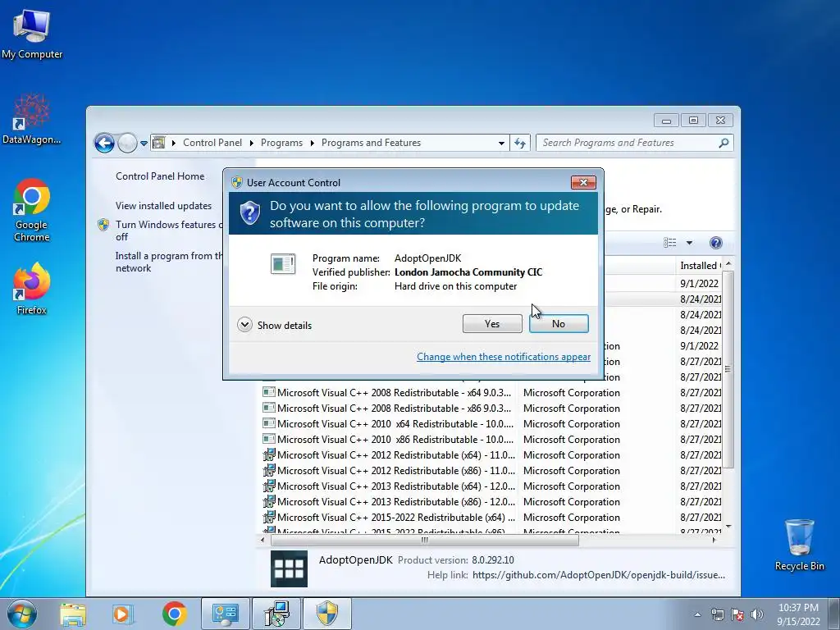The height and width of the screenshot is (630, 840).
Task: Open DataWagon desktop shortcut
Action: tap(32, 119)
